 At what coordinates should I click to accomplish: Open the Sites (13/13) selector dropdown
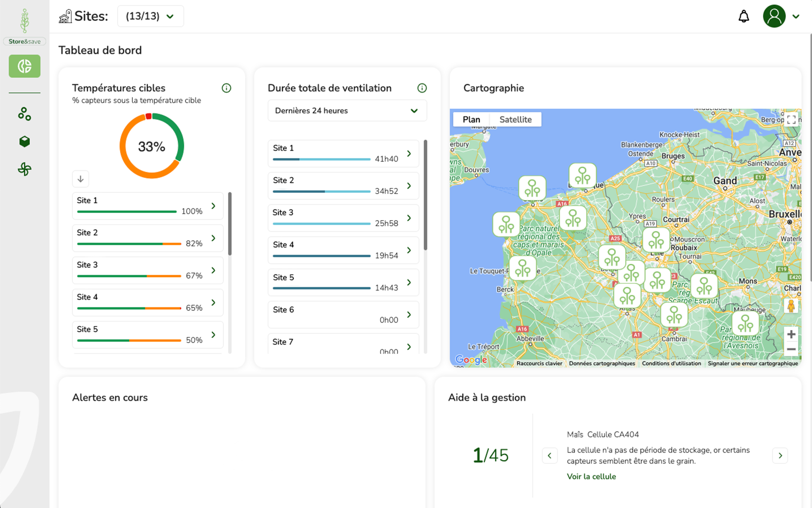150,16
